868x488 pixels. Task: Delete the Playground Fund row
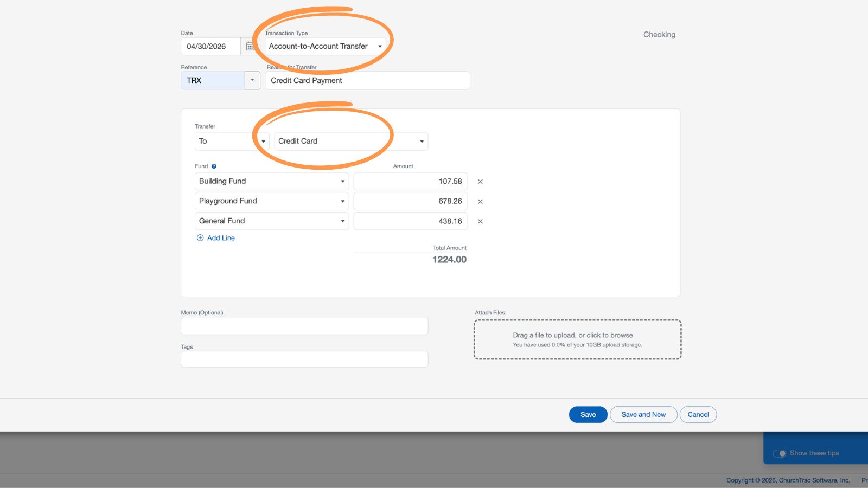[x=480, y=202]
